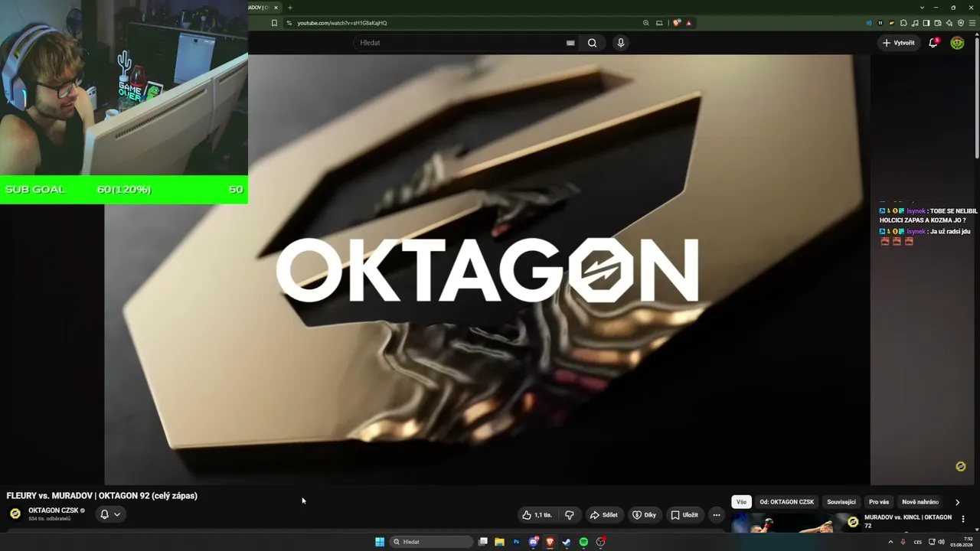Toggle the browser sidebar panel icon

tap(926, 23)
